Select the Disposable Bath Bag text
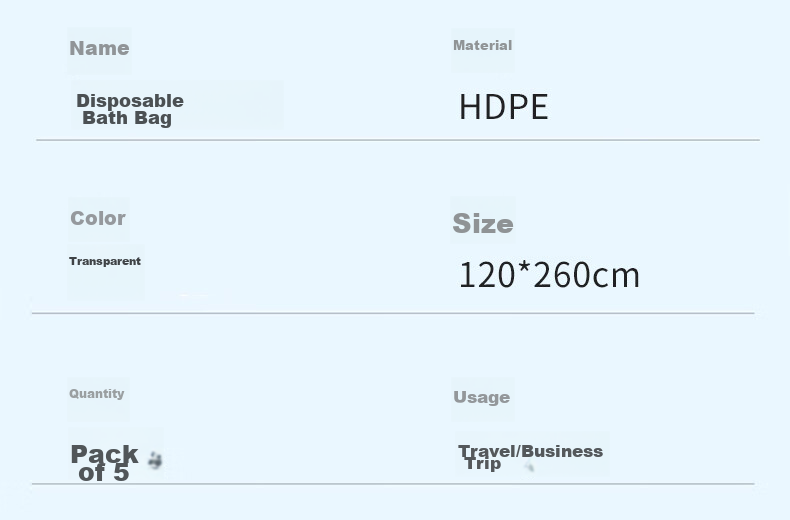 coord(130,109)
